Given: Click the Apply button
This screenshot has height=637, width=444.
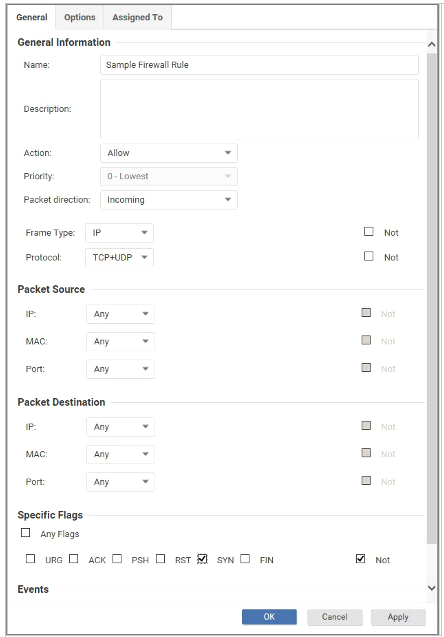Looking at the screenshot, I should pos(398,617).
